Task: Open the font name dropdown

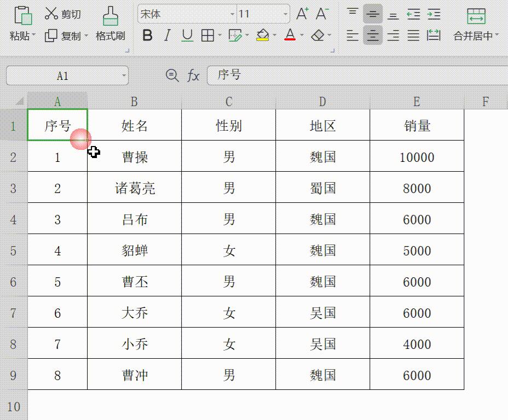Action: pyautogui.click(x=232, y=14)
